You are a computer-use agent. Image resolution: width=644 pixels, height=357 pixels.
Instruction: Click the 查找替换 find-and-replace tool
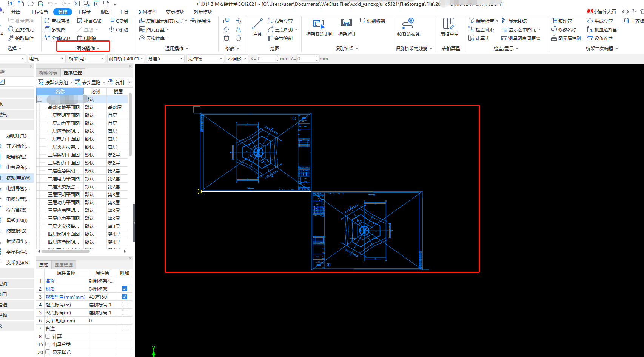(57, 21)
